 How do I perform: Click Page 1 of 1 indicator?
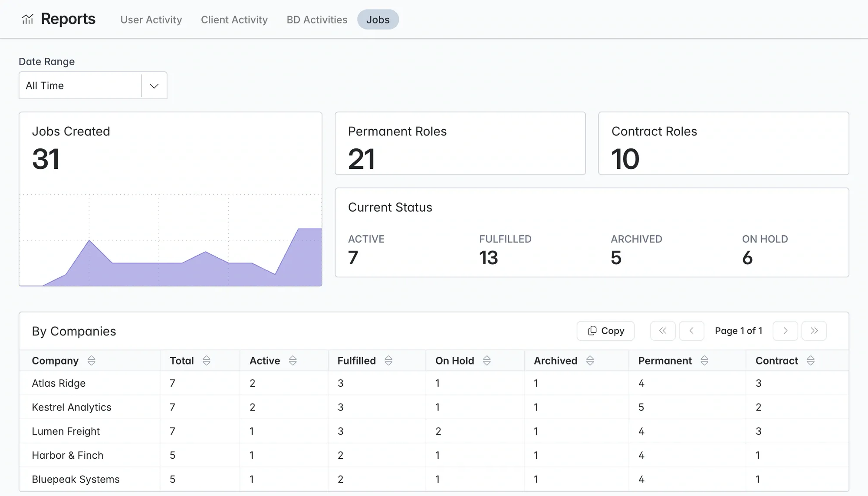[739, 331]
